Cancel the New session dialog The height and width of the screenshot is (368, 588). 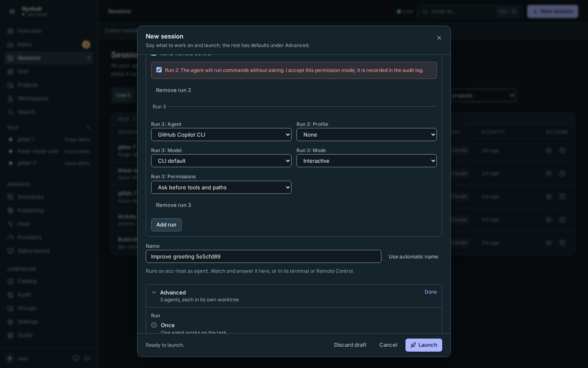pos(388,345)
